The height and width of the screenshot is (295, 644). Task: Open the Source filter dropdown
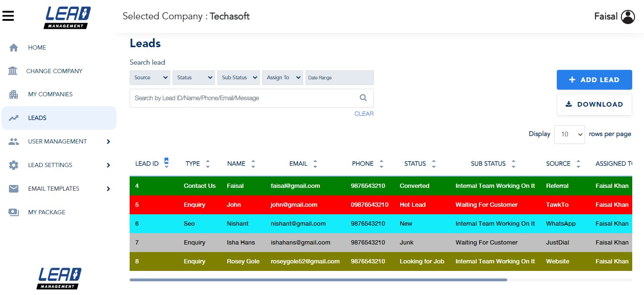tap(149, 77)
